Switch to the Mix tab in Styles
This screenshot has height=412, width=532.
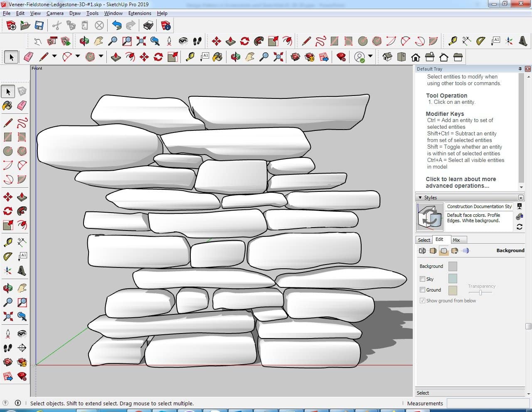(x=456, y=240)
